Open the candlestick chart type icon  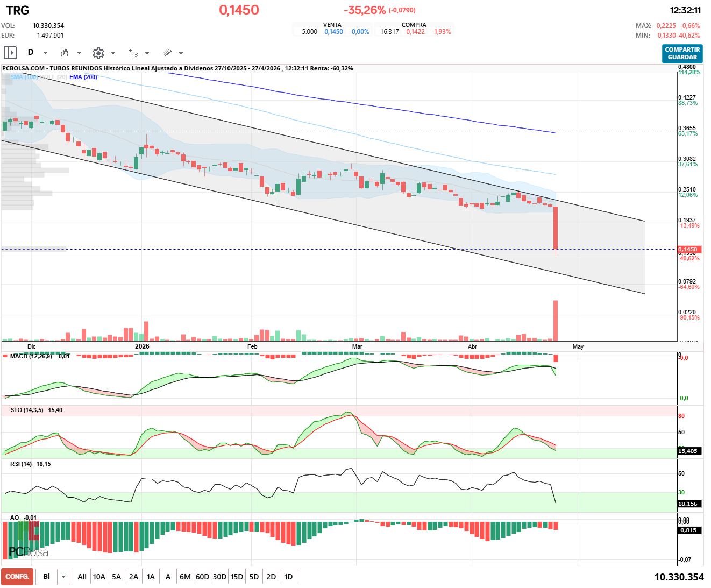[65, 53]
